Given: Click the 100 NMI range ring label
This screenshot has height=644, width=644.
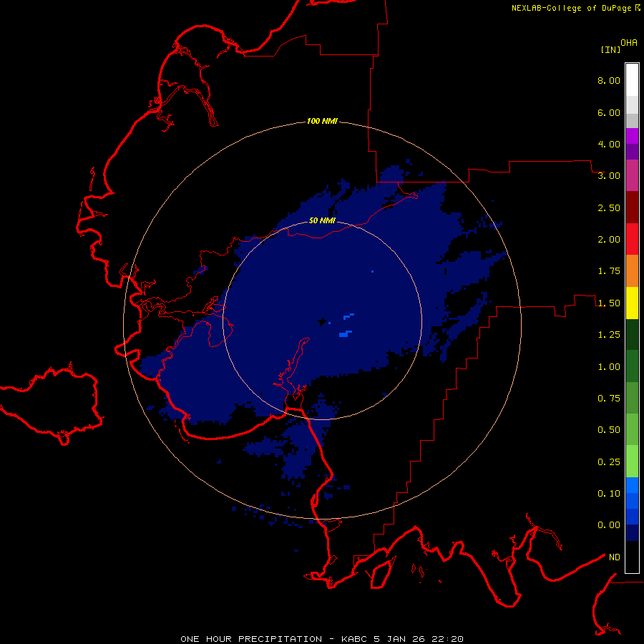Looking at the screenshot, I should (322, 121).
